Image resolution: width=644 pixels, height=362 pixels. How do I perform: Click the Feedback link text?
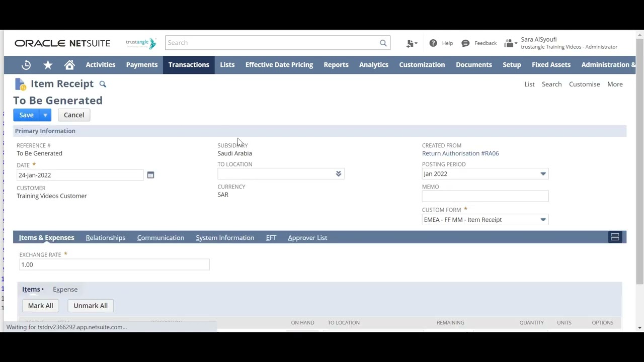[x=486, y=43]
